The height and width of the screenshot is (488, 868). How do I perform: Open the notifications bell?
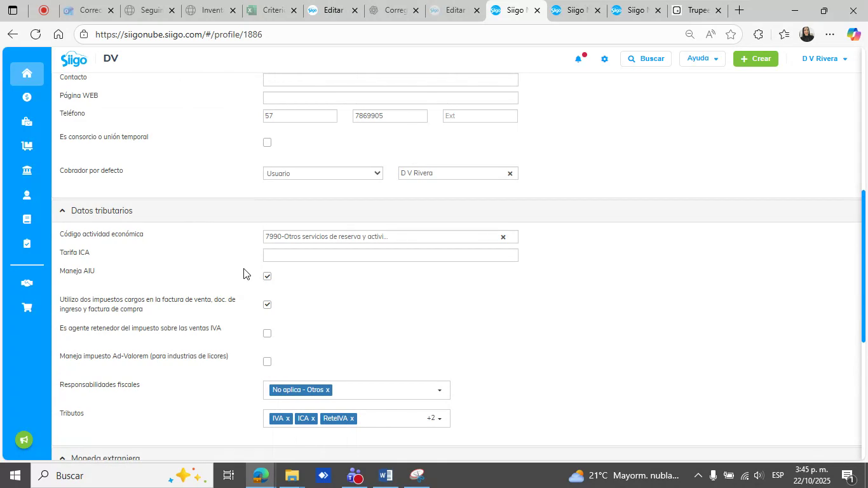pos(578,59)
